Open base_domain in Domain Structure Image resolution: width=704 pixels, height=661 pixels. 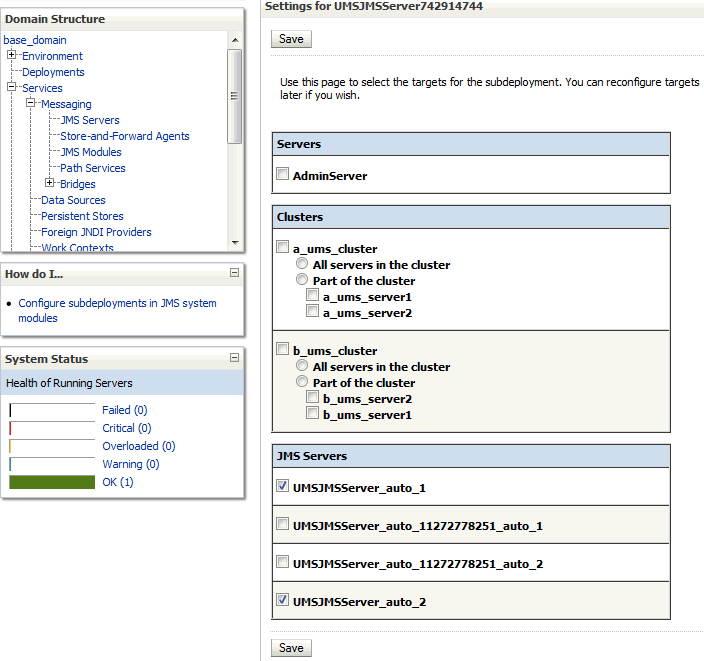pos(35,40)
